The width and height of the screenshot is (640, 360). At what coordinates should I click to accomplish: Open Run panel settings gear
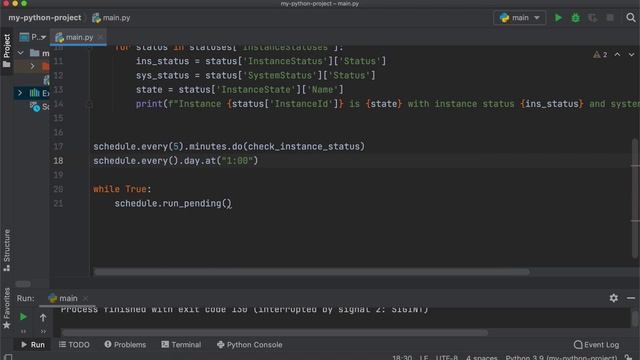613,298
